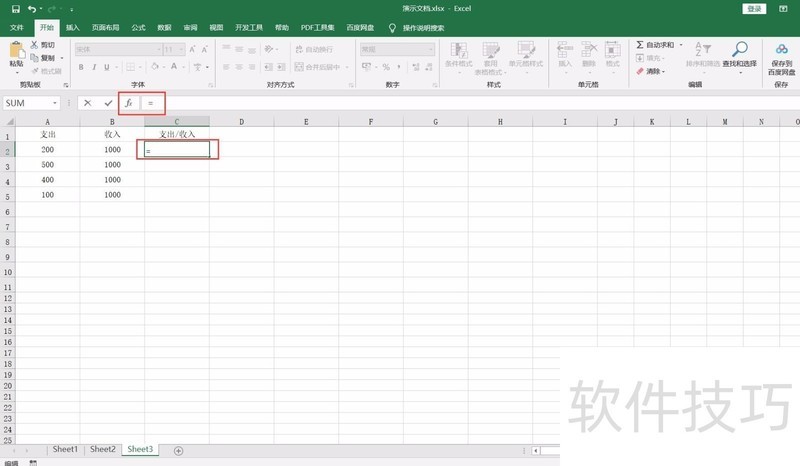Image resolution: width=800 pixels, height=466 pixels.
Task: Click Save to Baidu Netdisk (保存到百度网盘)
Action: pos(782,58)
